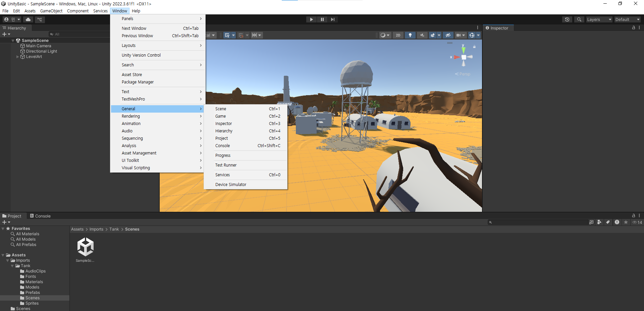Click the Step frame button
Screen dimensions: 644x311
332,19
